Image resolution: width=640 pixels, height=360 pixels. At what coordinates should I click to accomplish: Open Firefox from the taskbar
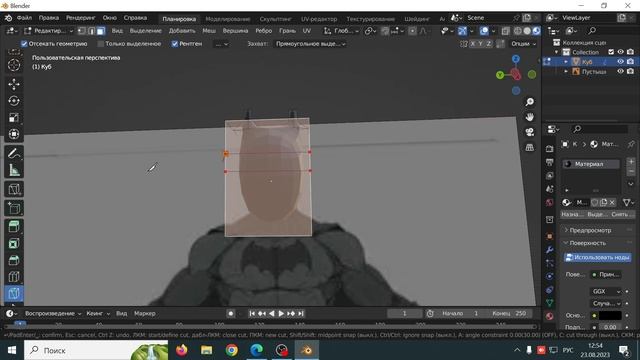tap(182, 350)
